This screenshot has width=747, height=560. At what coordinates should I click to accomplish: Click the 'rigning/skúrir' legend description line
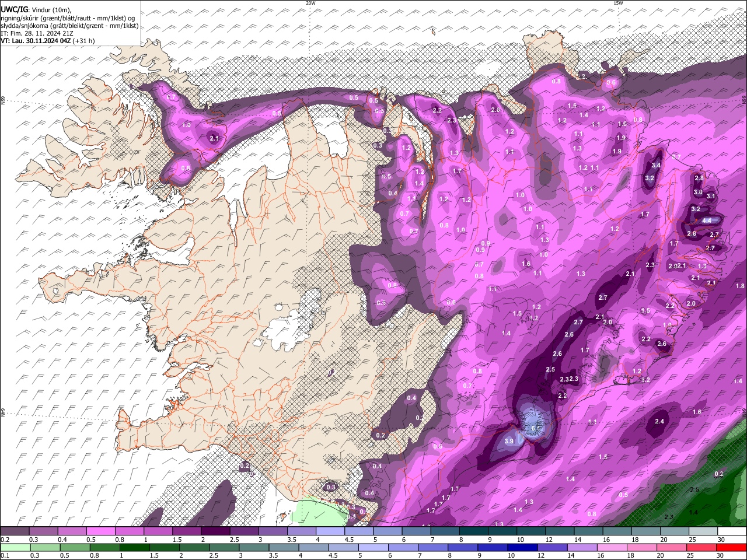(x=69, y=18)
